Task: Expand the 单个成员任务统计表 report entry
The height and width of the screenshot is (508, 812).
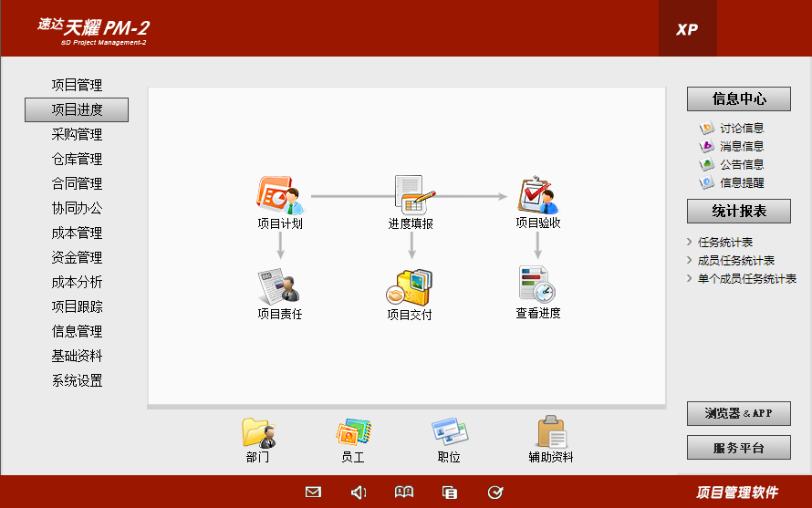Action: (746, 279)
